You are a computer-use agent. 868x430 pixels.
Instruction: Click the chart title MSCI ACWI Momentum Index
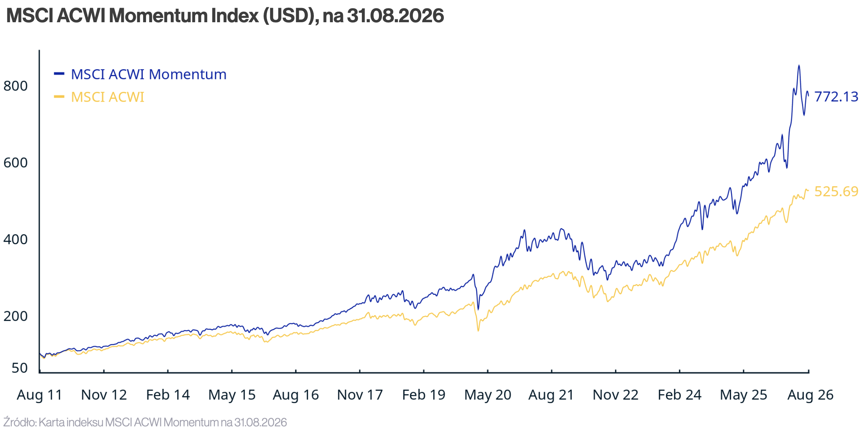[225, 16]
